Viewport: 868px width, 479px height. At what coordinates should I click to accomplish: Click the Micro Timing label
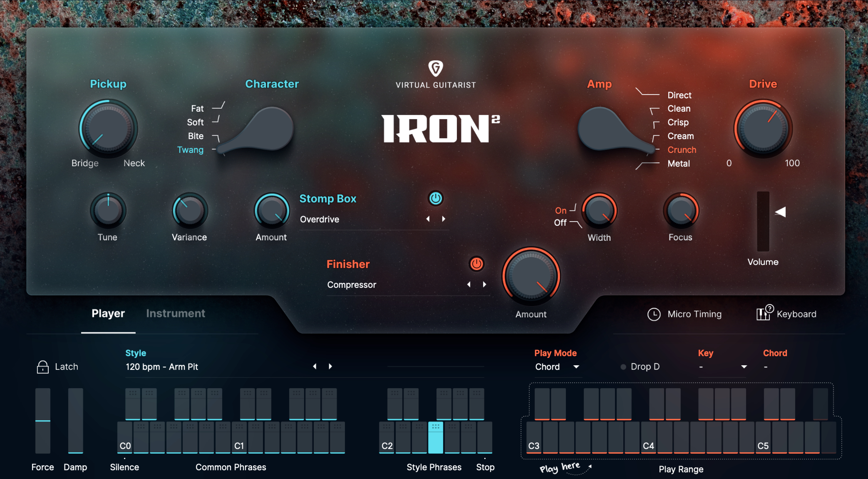[x=694, y=314]
